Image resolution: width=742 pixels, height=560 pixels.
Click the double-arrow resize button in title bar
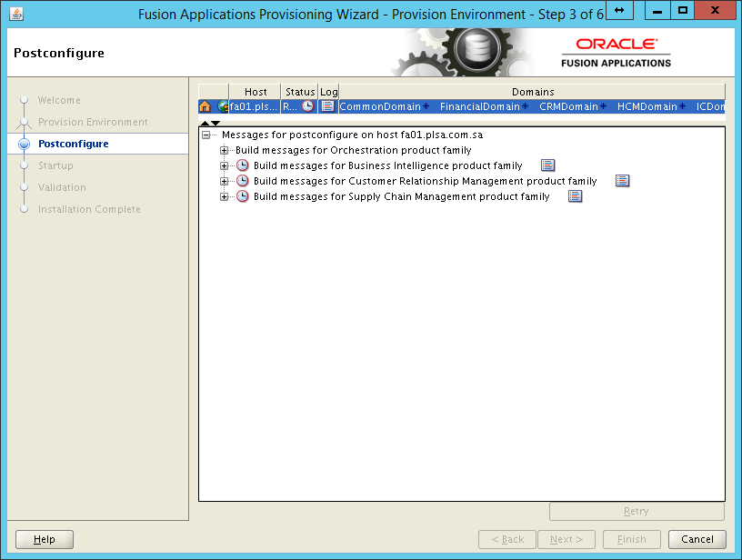pos(619,10)
